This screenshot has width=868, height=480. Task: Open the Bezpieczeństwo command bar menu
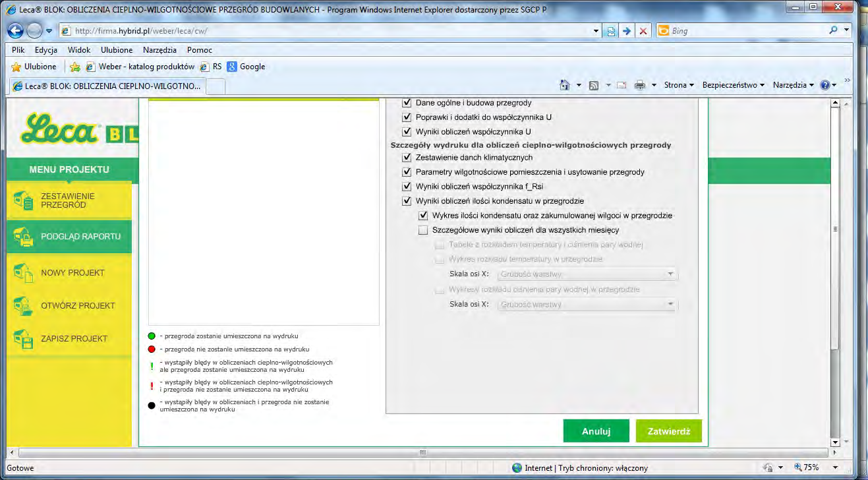click(734, 85)
